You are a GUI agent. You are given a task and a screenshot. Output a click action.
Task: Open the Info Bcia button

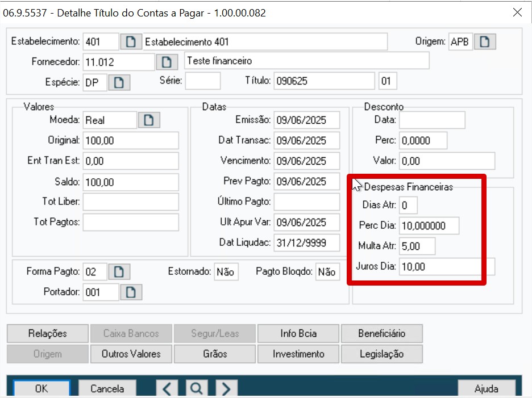(x=298, y=333)
